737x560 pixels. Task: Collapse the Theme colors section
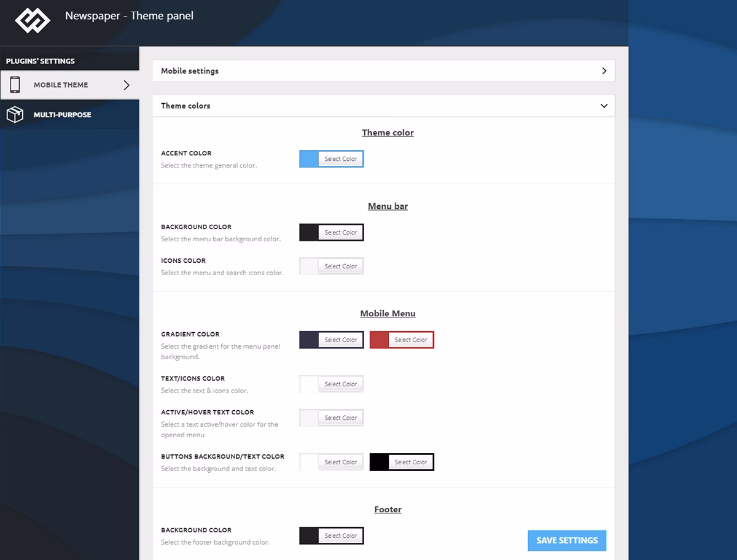pyautogui.click(x=604, y=106)
